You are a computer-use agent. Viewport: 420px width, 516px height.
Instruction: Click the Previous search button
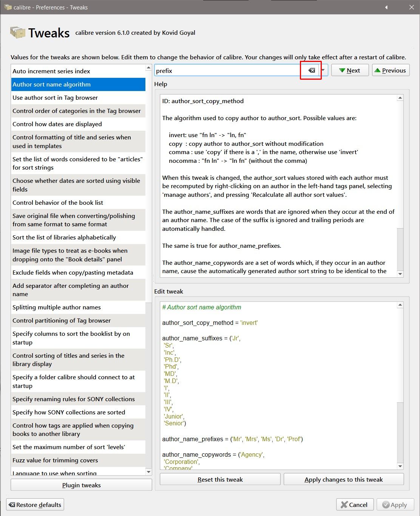391,70
